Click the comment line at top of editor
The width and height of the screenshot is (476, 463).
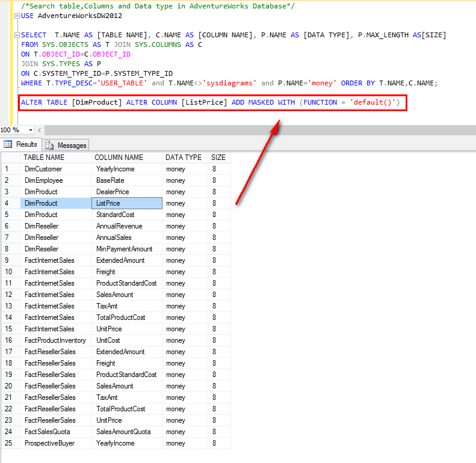pyautogui.click(x=158, y=6)
